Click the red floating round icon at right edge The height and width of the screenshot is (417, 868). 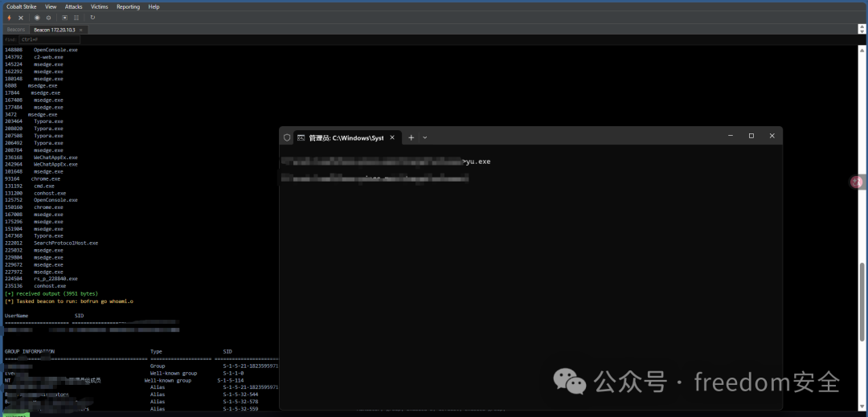857,182
